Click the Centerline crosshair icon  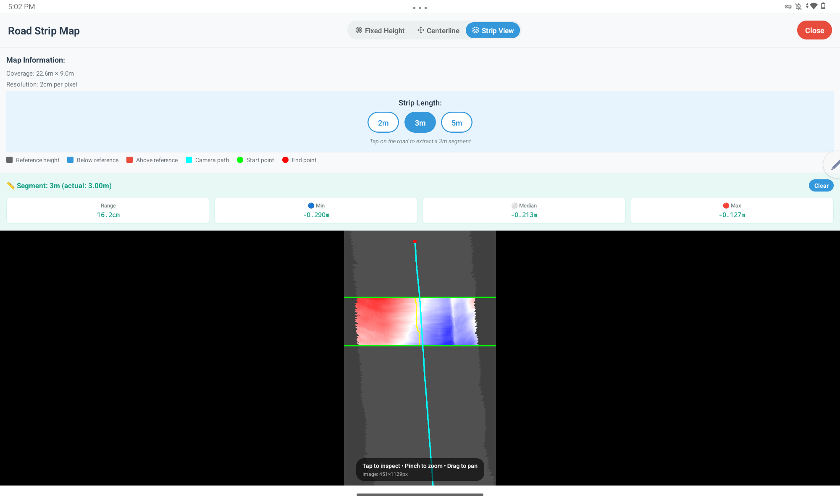click(x=420, y=30)
